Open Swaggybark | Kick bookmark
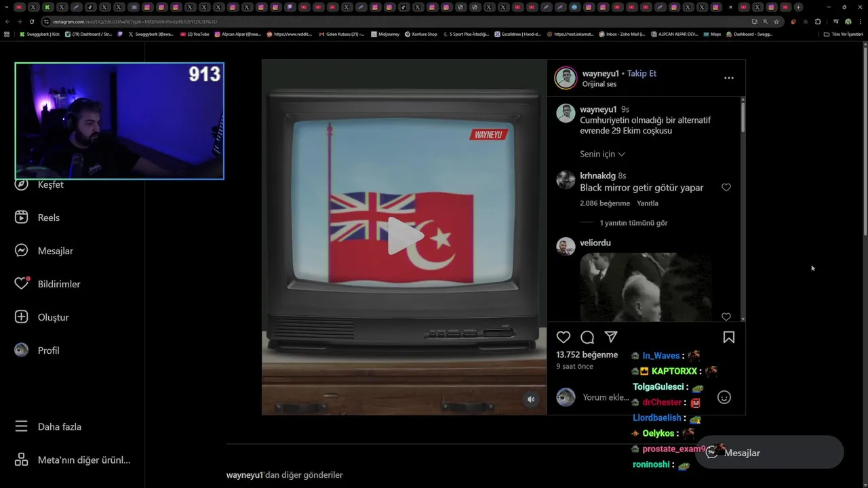The height and width of the screenshot is (488, 868). coord(40,34)
